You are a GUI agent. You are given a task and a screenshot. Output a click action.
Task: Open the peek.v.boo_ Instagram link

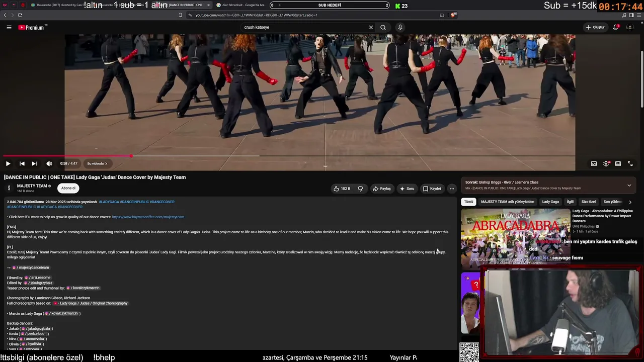coord(34,334)
